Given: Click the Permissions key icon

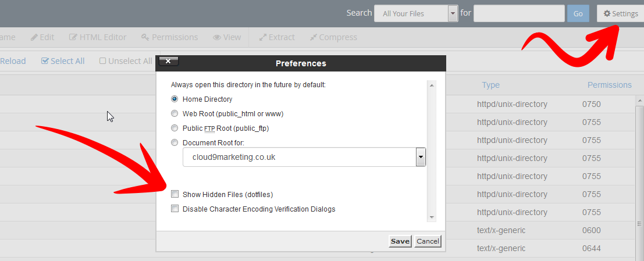Looking at the screenshot, I should tap(145, 37).
